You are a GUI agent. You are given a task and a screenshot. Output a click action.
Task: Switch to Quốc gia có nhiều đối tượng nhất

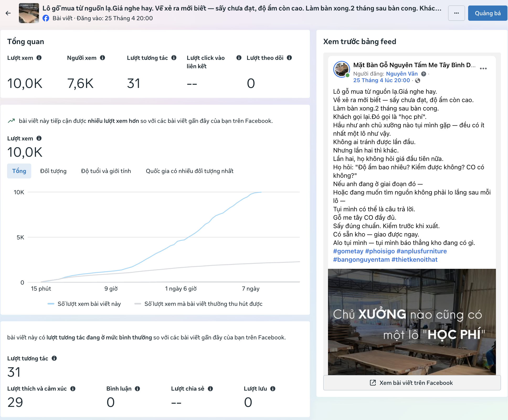(189, 171)
